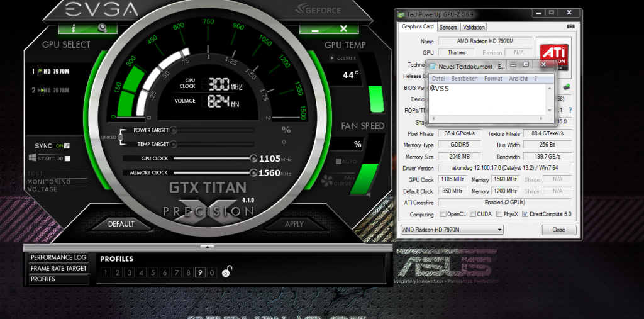Enable the fan AUTO checkbox

[x=338, y=161]
